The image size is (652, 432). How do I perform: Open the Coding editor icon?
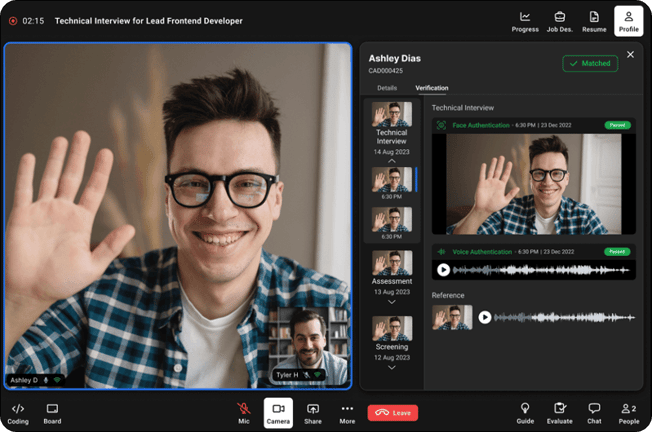click(18, 409)
